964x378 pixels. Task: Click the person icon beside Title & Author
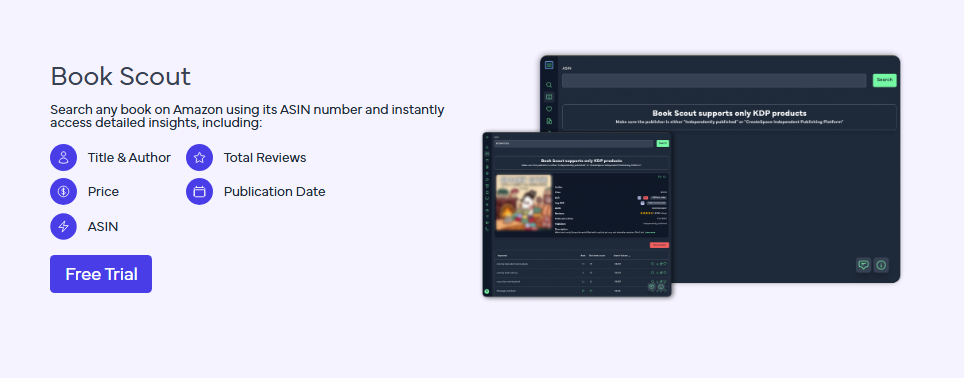(63, 157)
